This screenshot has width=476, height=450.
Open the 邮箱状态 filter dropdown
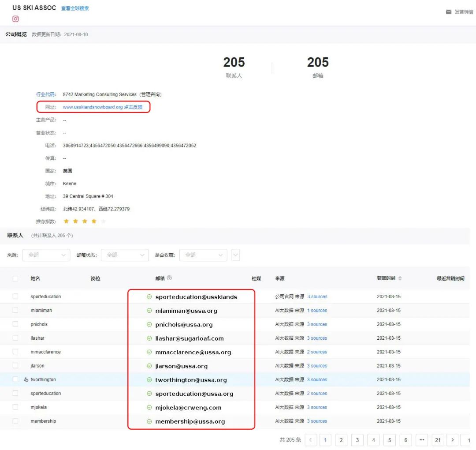click(125, 255)
